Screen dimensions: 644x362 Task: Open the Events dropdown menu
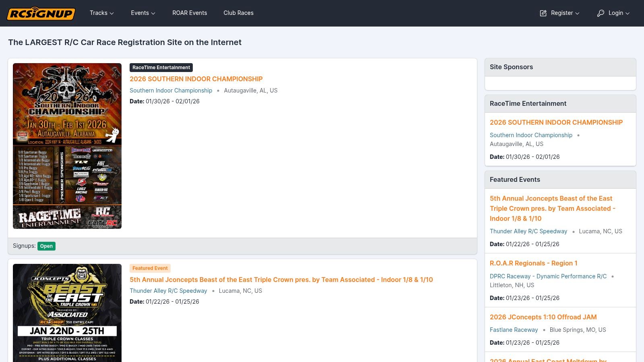pos(143,13)
